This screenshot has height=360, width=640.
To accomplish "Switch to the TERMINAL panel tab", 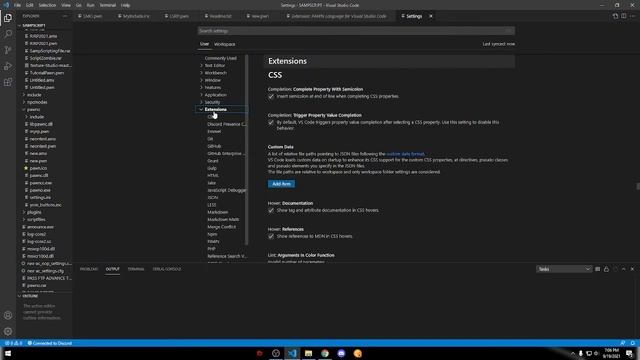I will point(136,269).
